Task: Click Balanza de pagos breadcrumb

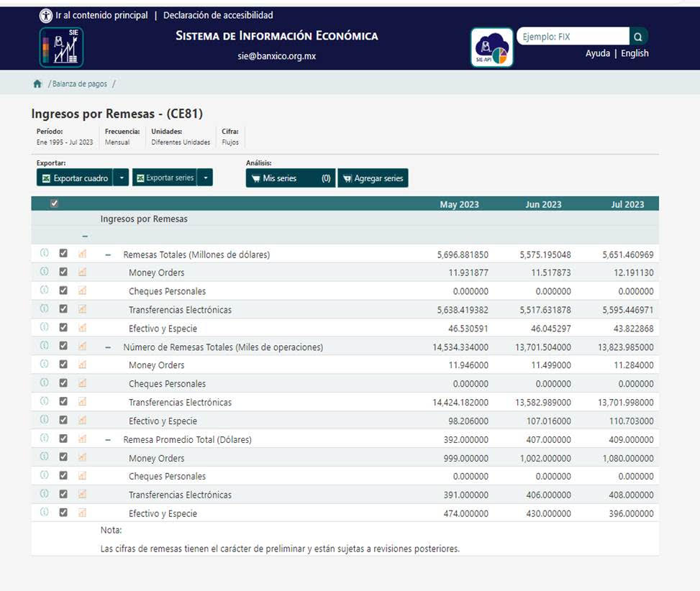Action: [79, 84]
